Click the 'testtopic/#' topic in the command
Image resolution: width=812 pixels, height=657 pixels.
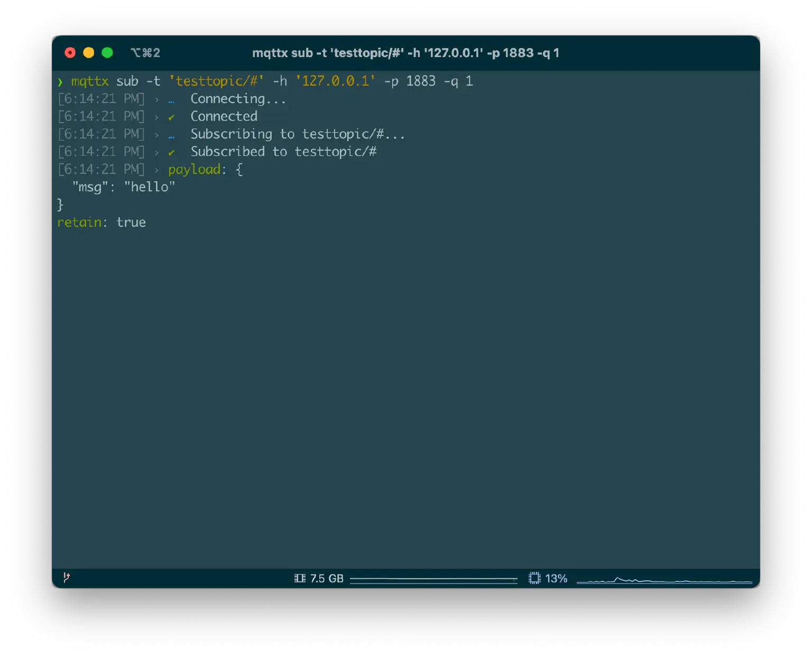pos(217,81)
